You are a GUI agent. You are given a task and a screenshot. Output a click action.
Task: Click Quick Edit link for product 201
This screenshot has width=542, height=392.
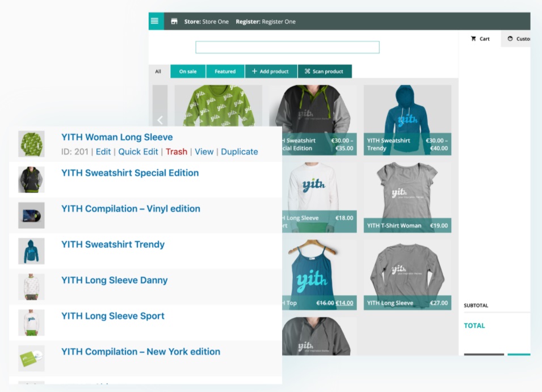(x=138, y=151)
